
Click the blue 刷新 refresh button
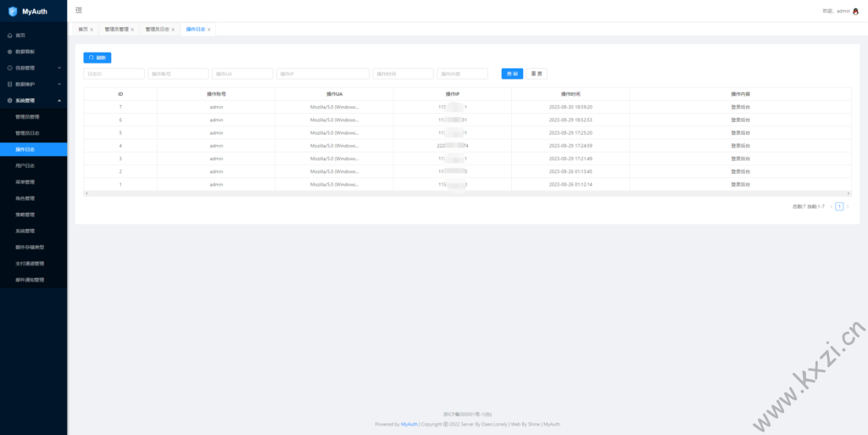click(x=97, y=58)
